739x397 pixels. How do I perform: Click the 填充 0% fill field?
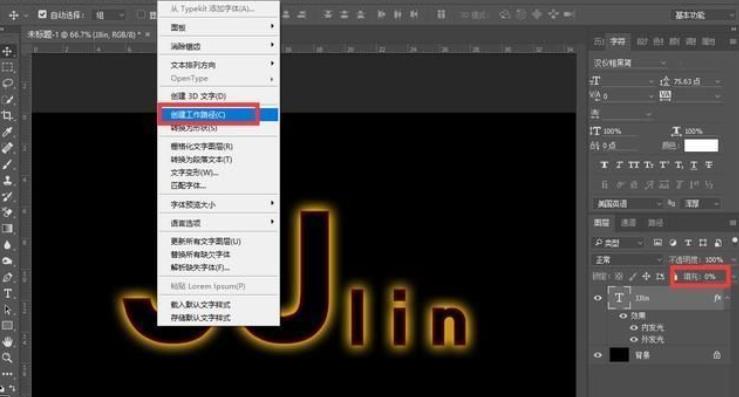click(709, 276)
